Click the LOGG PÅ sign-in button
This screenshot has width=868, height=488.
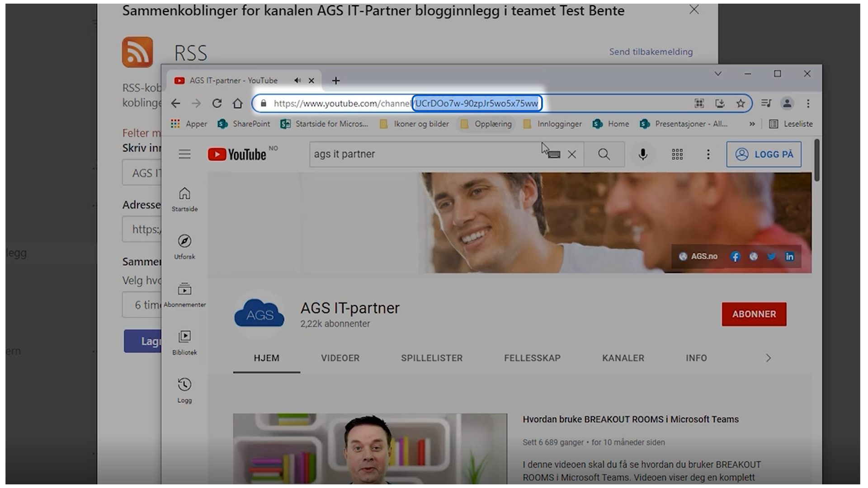tap(764, 155)
